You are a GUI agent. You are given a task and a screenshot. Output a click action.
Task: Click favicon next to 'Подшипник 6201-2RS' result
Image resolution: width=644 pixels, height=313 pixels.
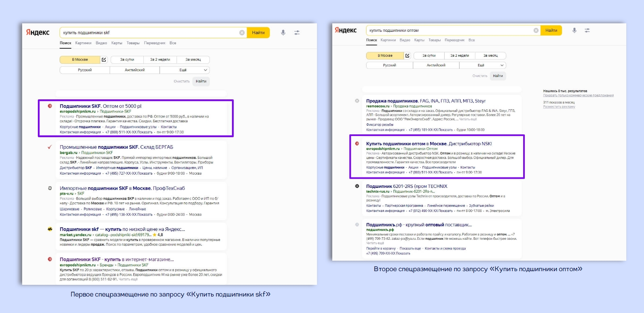coord(357,186)
